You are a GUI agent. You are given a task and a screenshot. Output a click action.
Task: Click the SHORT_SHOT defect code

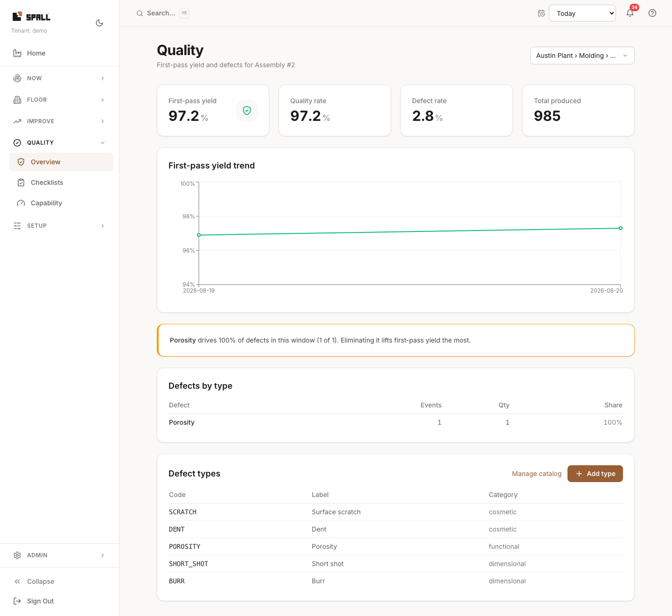[189, 564]
